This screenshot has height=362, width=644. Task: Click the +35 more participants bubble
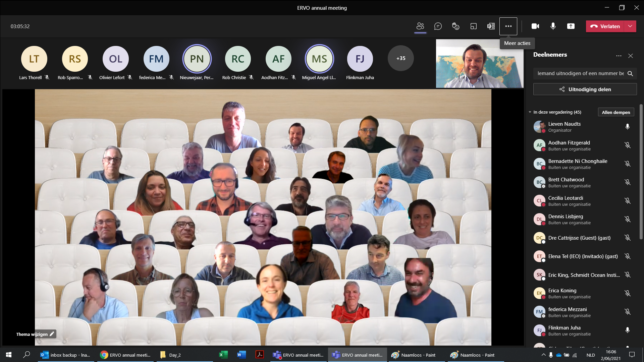[400, 58]
